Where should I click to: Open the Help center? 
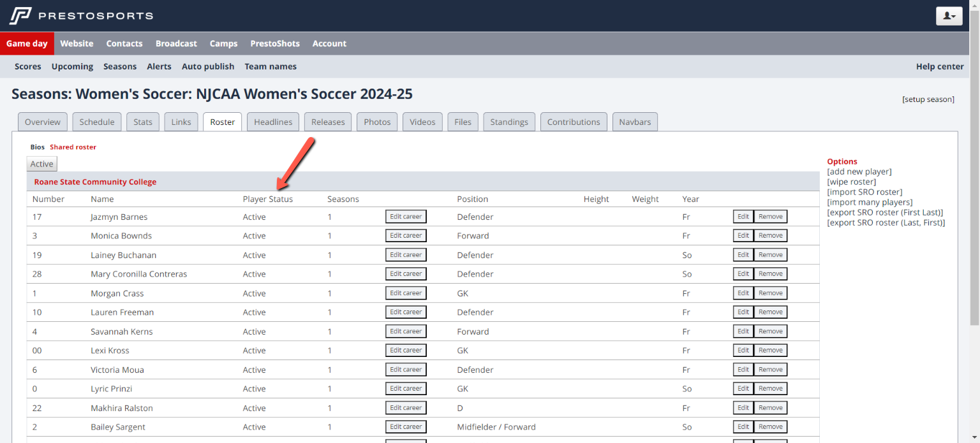[x=940, y=66]
